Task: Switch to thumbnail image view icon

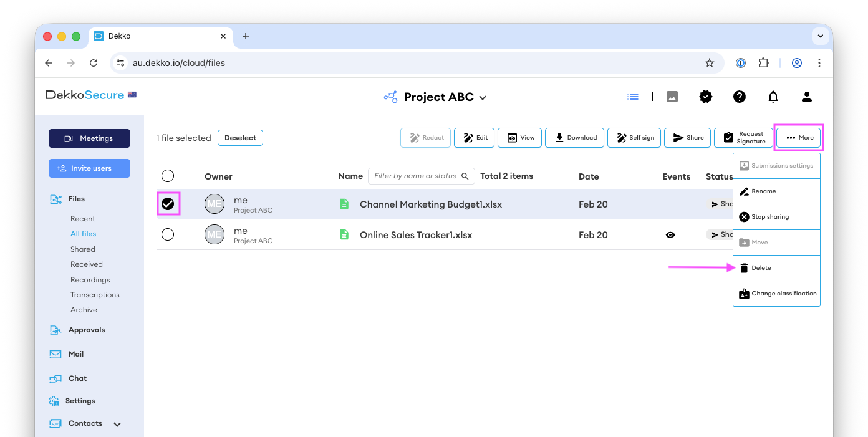Action: pyautogui.click(x=672, y=97)
